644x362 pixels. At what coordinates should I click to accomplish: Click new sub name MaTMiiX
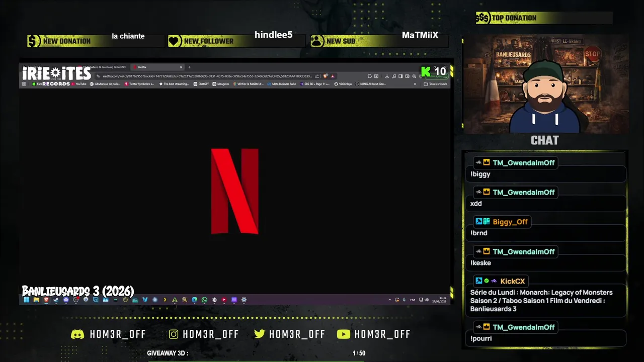click(420, 35)
